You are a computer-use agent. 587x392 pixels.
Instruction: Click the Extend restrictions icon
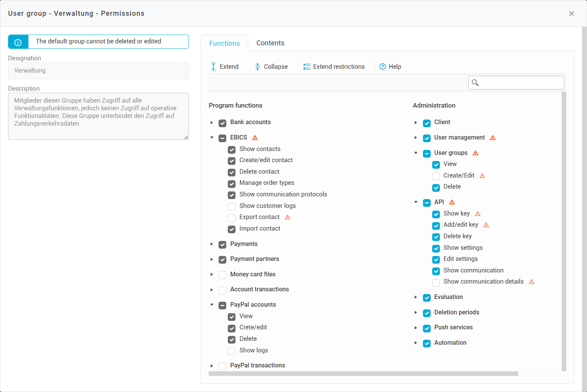[x=307, y=66]
